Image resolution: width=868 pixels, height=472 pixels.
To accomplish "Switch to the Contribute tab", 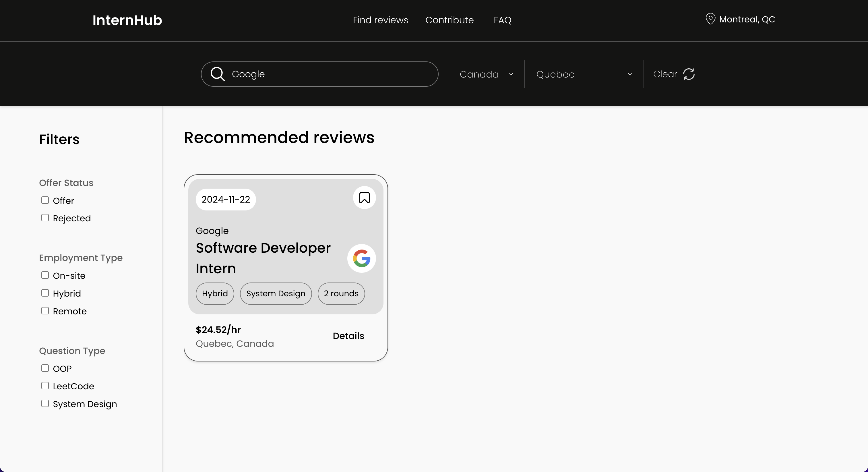I will (x=449, y=20).
